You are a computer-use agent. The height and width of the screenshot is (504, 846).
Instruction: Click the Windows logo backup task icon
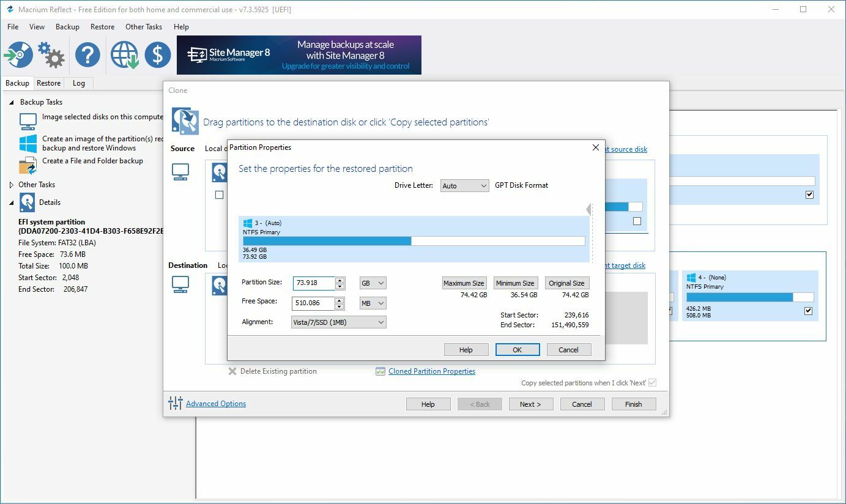(x=28, y=144)
